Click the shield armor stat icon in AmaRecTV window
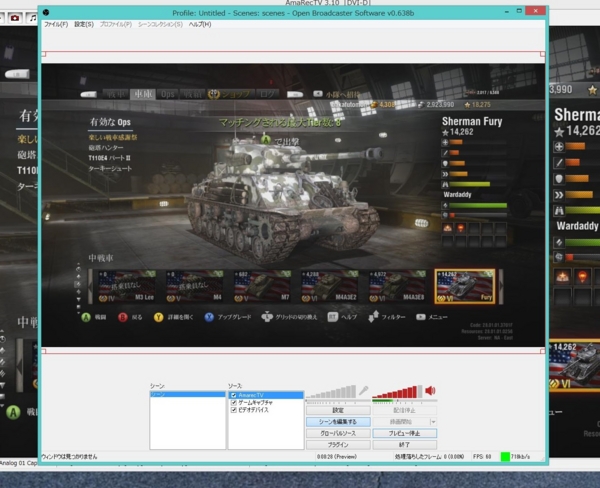 (559, 179)
